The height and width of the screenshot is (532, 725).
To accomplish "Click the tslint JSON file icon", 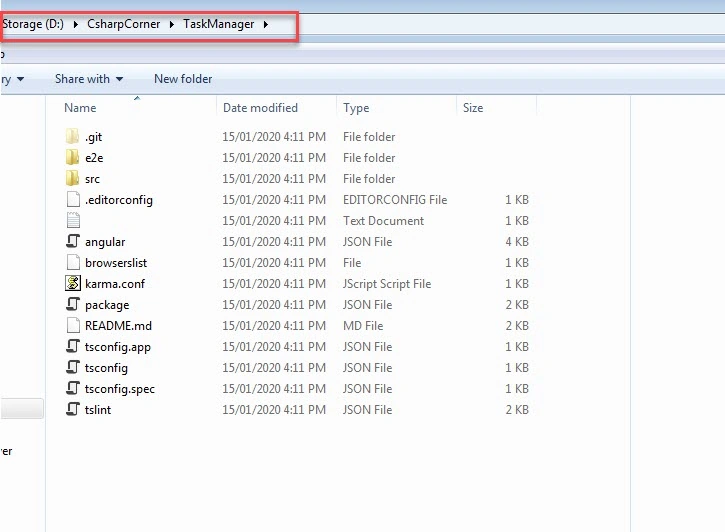I will pos(73,410).
